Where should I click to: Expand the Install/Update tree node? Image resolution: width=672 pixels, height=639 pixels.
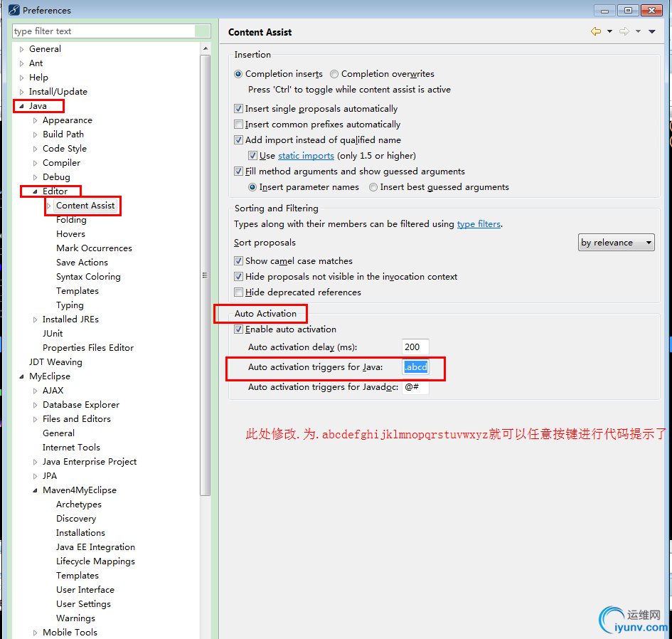pos(21,92)
